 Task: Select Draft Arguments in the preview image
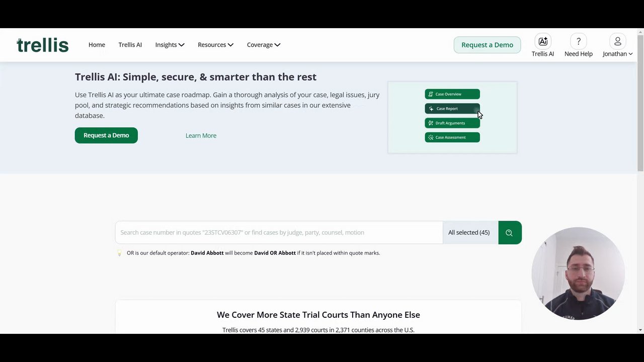tap(452, 123)
